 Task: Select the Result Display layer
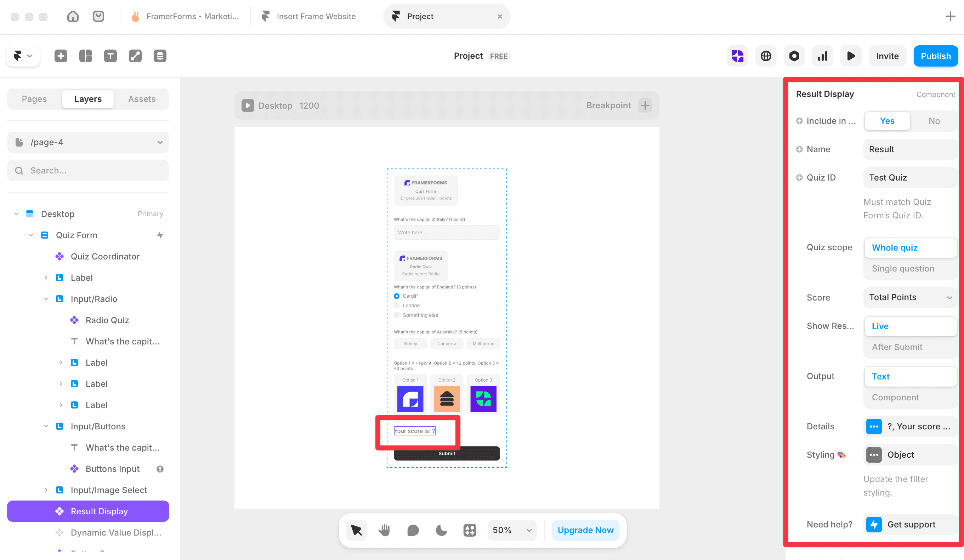click(88, 511)
